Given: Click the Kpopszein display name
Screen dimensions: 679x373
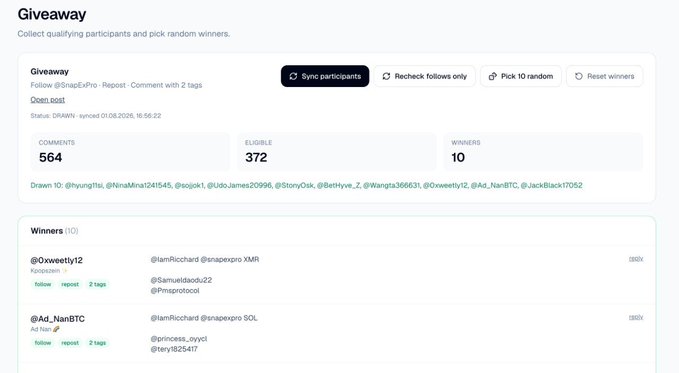Looking at the screenshot, I should pyautogui.click(x=45, y=271).
